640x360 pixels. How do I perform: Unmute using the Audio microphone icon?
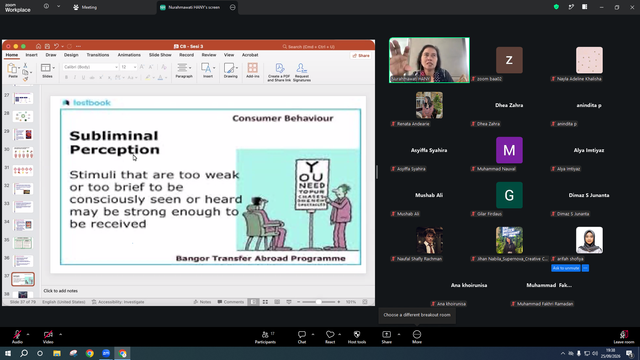17,334
